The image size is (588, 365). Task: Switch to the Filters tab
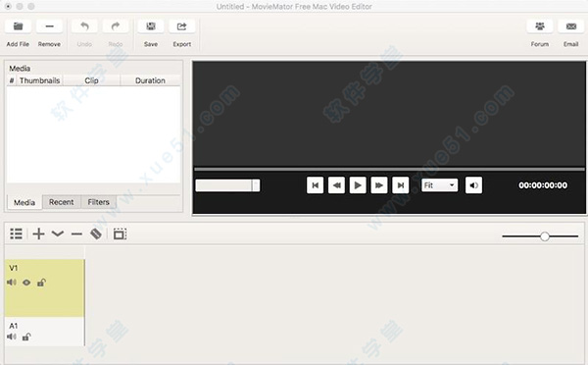pyautogui.click(x=98, y=202)
